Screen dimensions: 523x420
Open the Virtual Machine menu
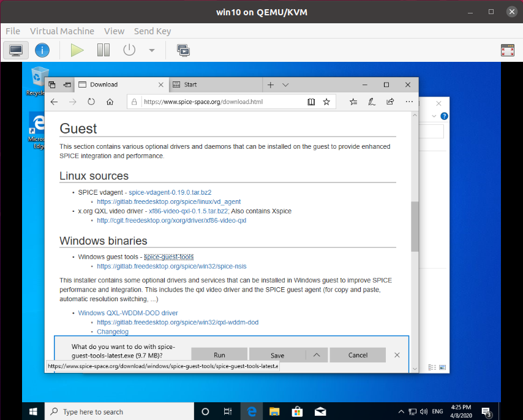62,31
